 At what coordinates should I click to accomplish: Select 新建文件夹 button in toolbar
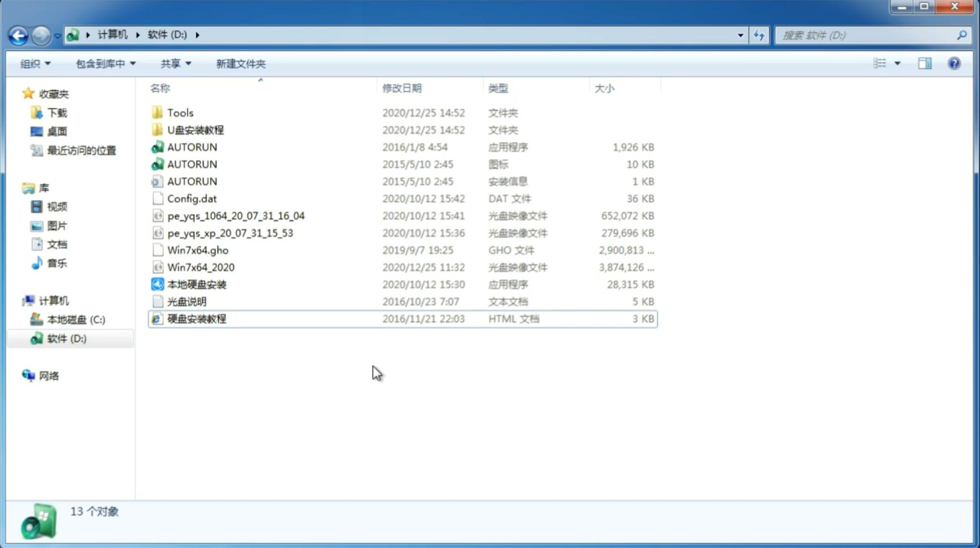[241, 63]
